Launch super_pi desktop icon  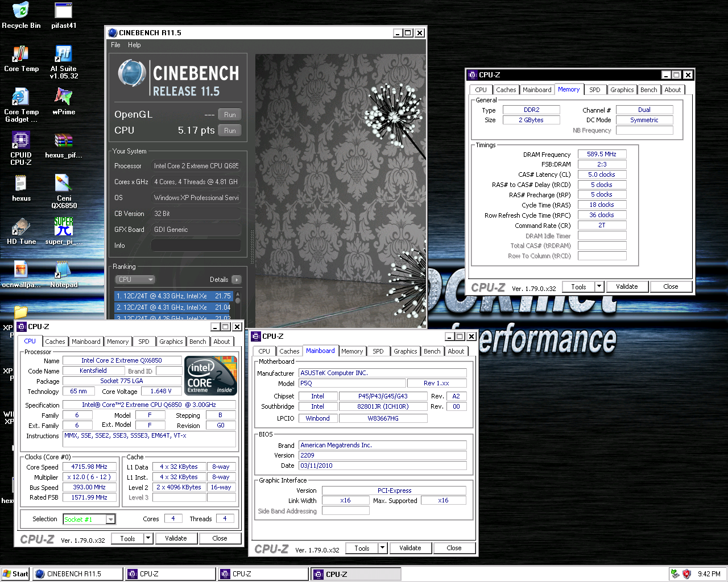tap(64, 231)
